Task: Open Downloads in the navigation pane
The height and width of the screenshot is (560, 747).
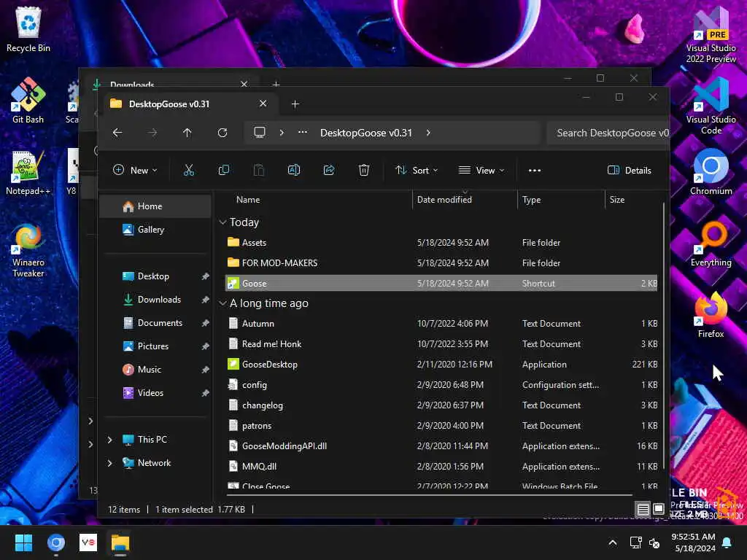Action: click(156, 300)
